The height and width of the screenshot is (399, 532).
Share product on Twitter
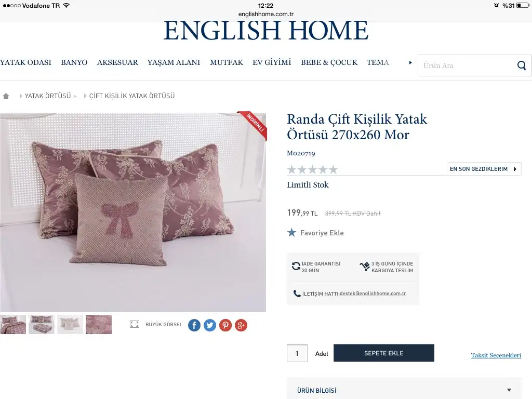pyautogui.click(x=210, y=325)
